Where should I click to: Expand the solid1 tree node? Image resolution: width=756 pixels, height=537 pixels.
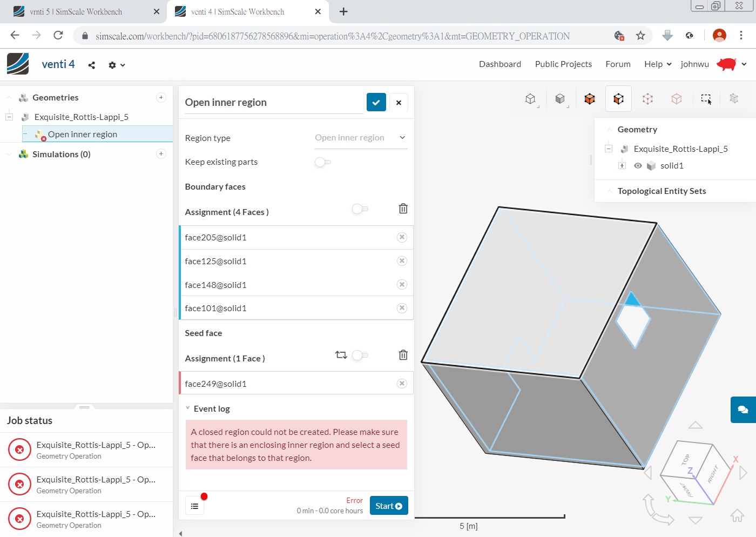(x=622, y=166)
